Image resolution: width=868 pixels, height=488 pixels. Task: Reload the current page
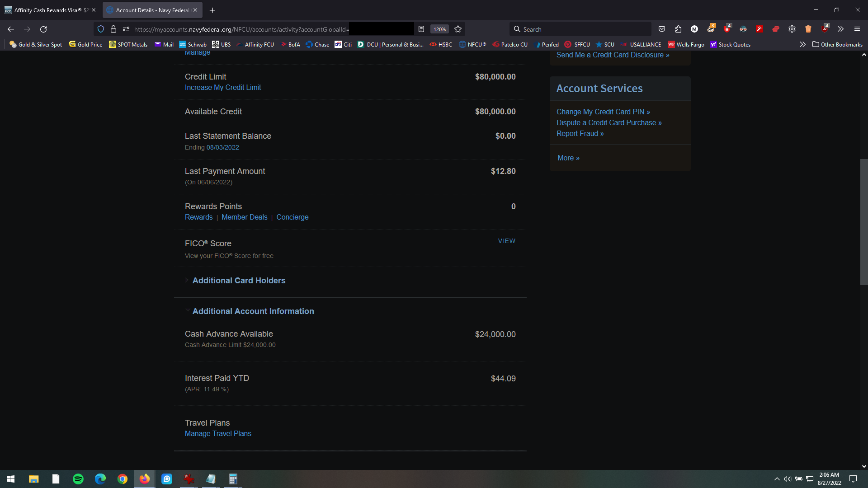tap(43, 29)
